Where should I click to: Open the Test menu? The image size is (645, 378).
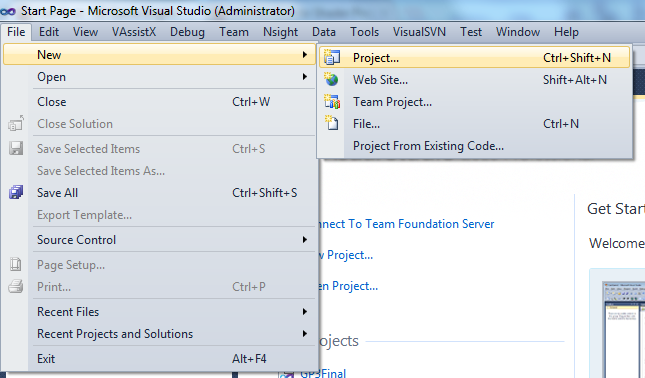point(471,32)
